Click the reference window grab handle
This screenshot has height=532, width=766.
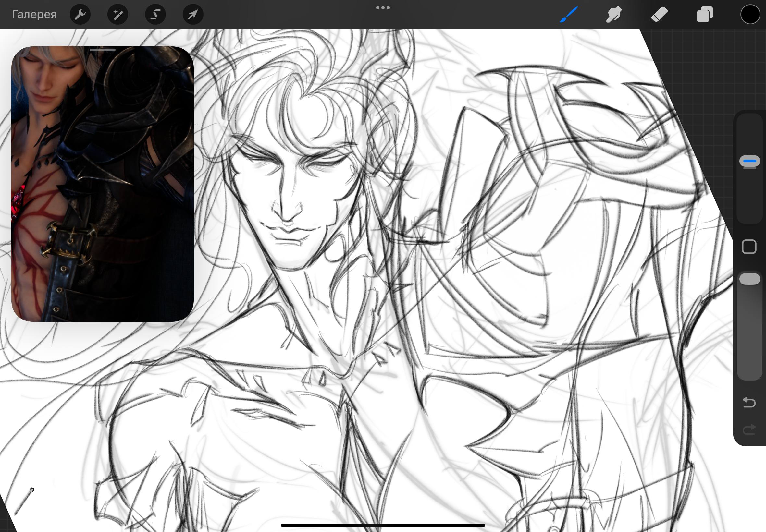click(x=102, y=50)
